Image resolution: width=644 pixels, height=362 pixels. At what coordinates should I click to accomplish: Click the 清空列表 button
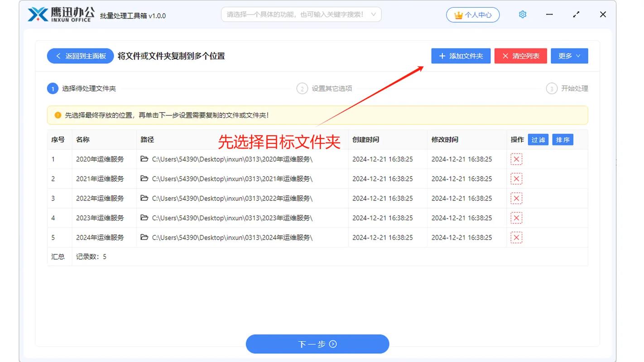[x=520, y=56]
